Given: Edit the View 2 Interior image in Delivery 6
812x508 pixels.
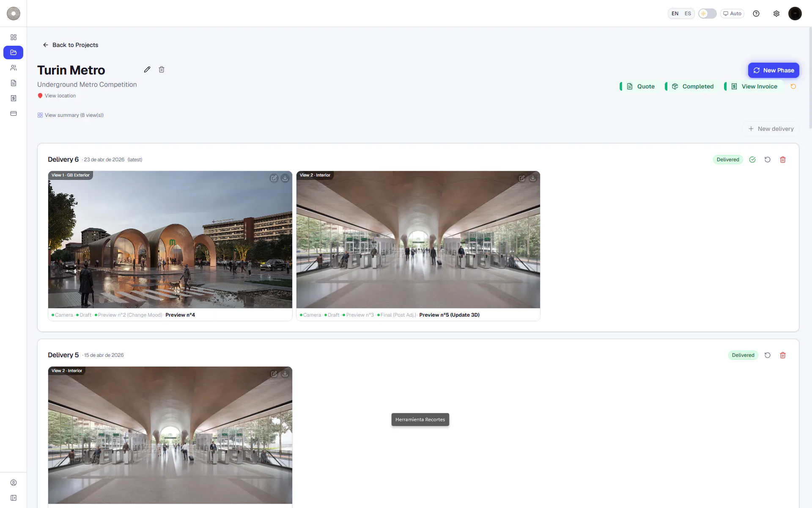Looking at the screenshot, I should click(522, 178).
